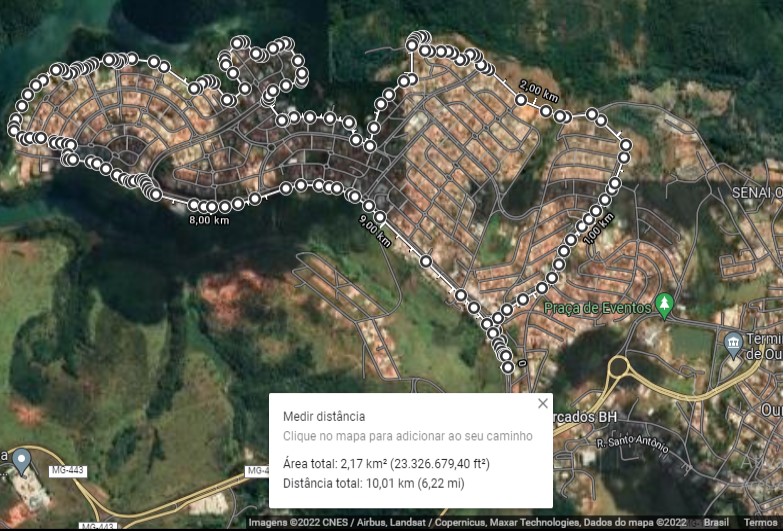The width and height of the screenshot is (784, 531).
Task: Click the Distância total 10,01 km text
Action: 374,484
